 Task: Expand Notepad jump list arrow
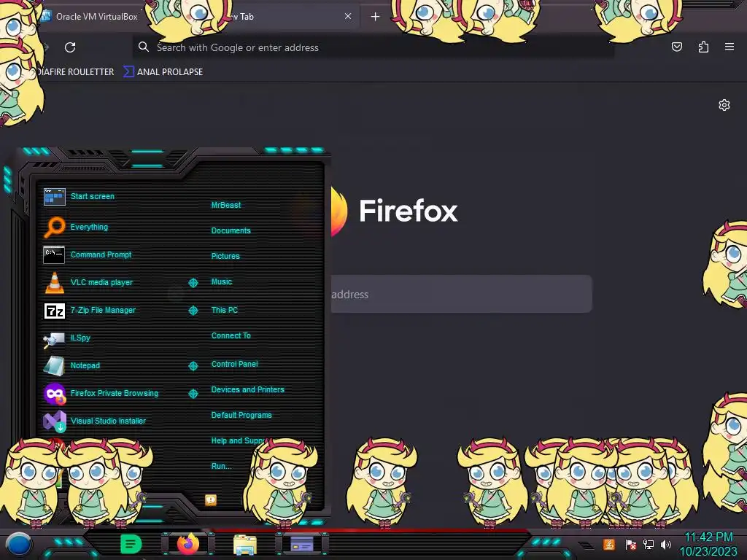point(193,366)
